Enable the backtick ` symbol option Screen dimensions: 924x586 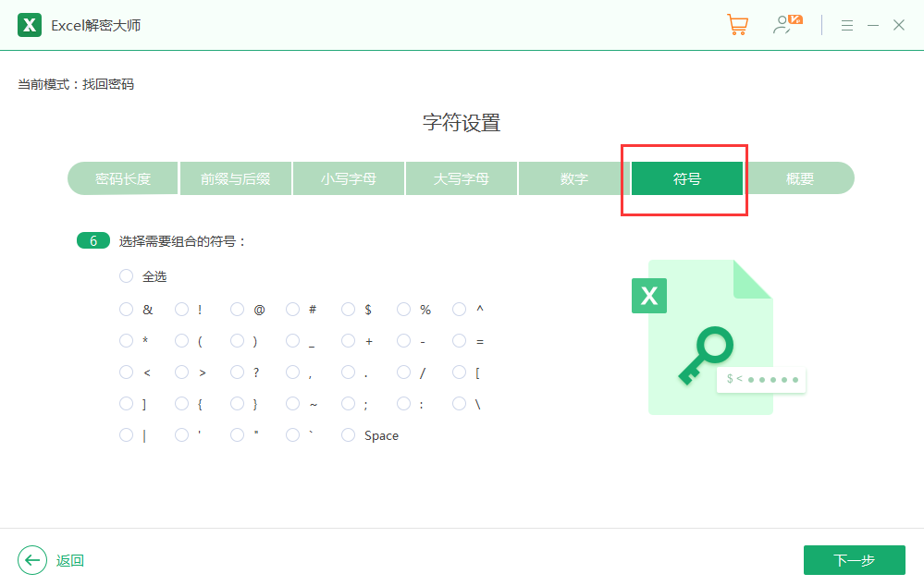point(293,435)
